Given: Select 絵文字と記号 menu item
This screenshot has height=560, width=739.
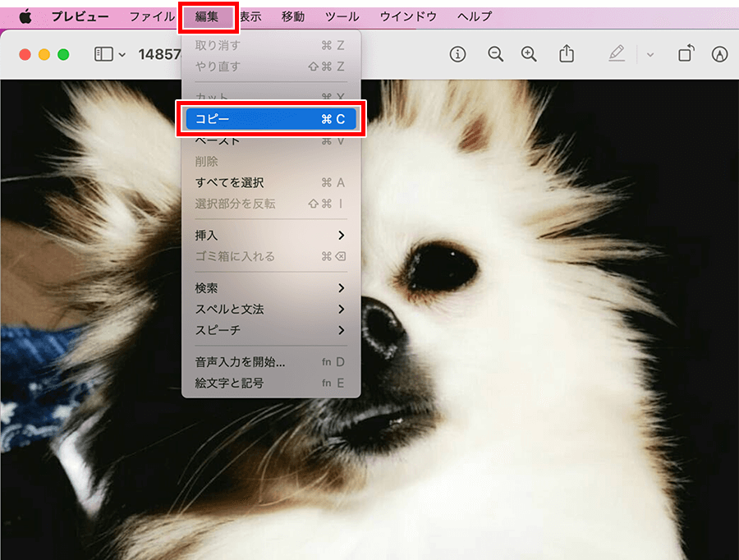Looking at the screenshot, I should [x=271, y=383].
